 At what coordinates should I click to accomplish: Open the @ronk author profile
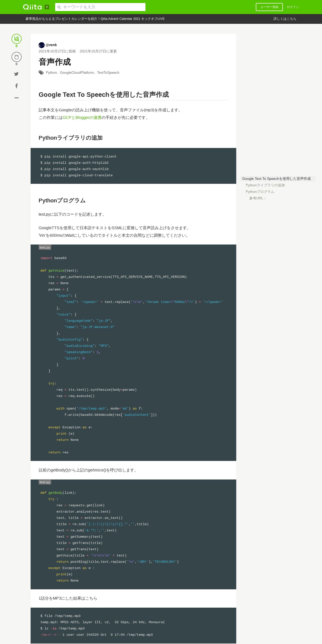click(x=51, y=45)
